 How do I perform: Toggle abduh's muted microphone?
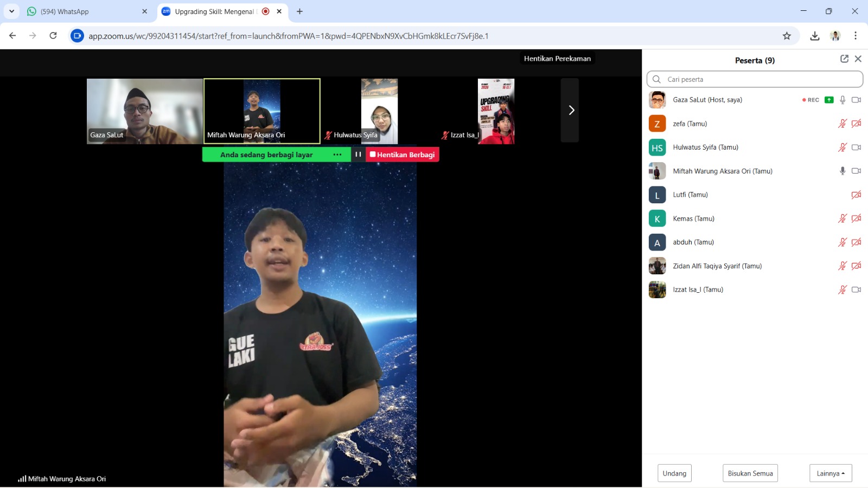[x=843, y=242]
